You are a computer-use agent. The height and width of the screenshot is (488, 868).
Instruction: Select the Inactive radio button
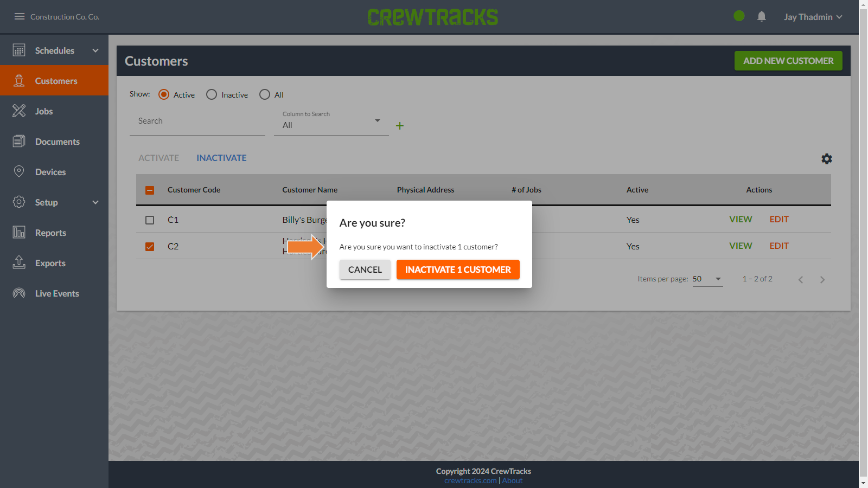(212, 94)
